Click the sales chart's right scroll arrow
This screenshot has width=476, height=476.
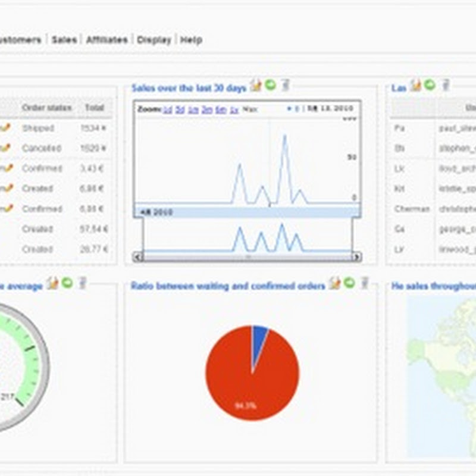[x=356, y=257]
